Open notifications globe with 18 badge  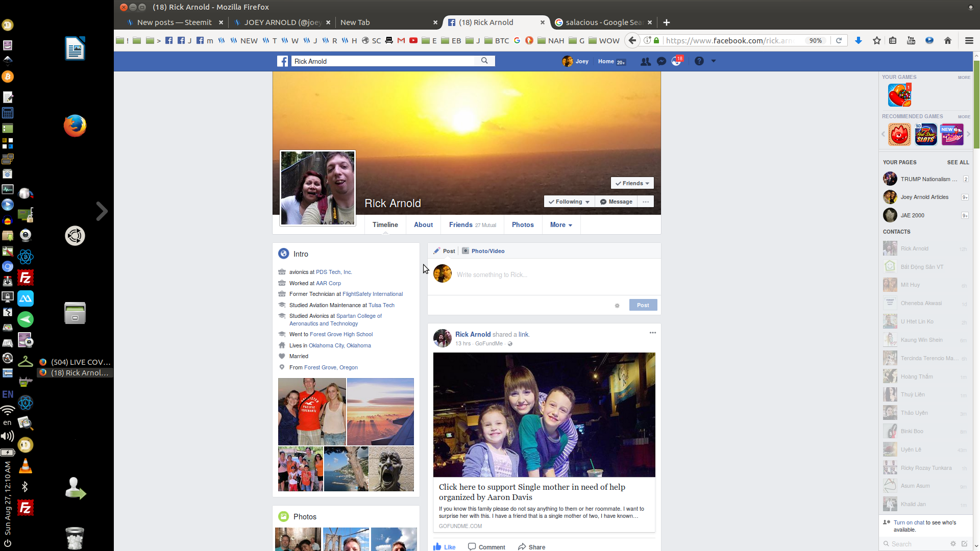click(x=676, y=61)
